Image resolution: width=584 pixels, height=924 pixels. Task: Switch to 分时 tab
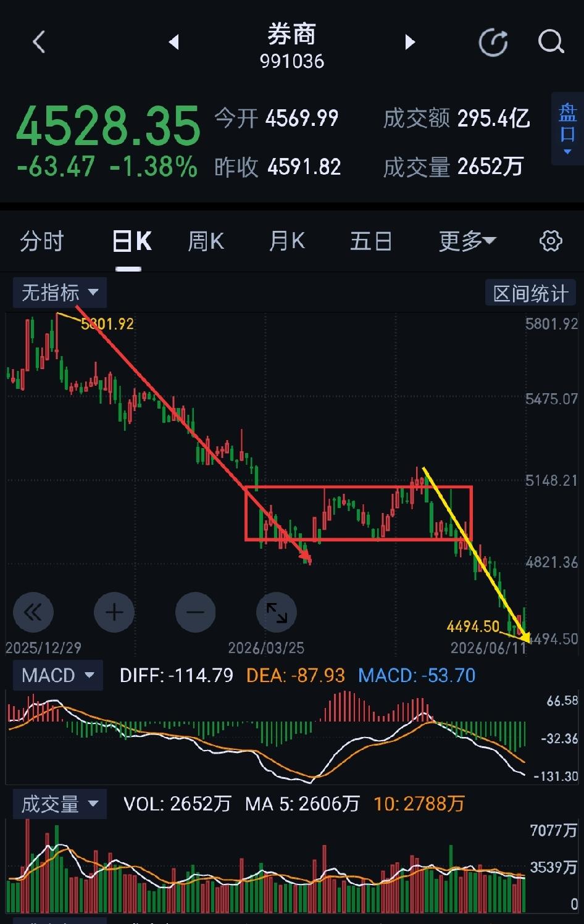pyautogui.click(x=42, y=241)
